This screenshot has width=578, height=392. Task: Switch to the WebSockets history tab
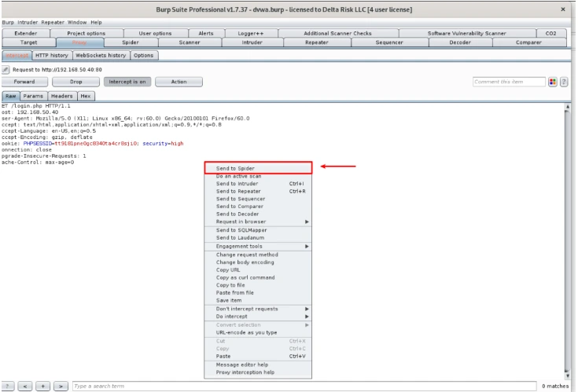coord(101,55)
